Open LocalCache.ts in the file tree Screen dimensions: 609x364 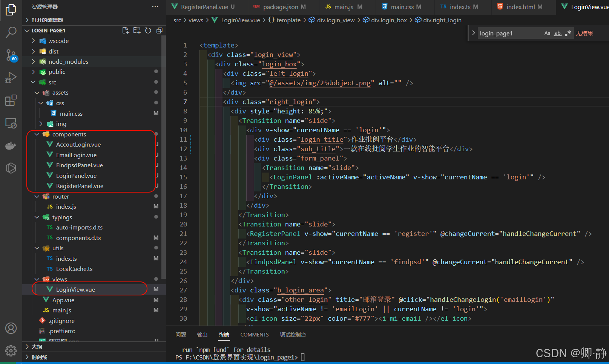[x=74, y=269]
